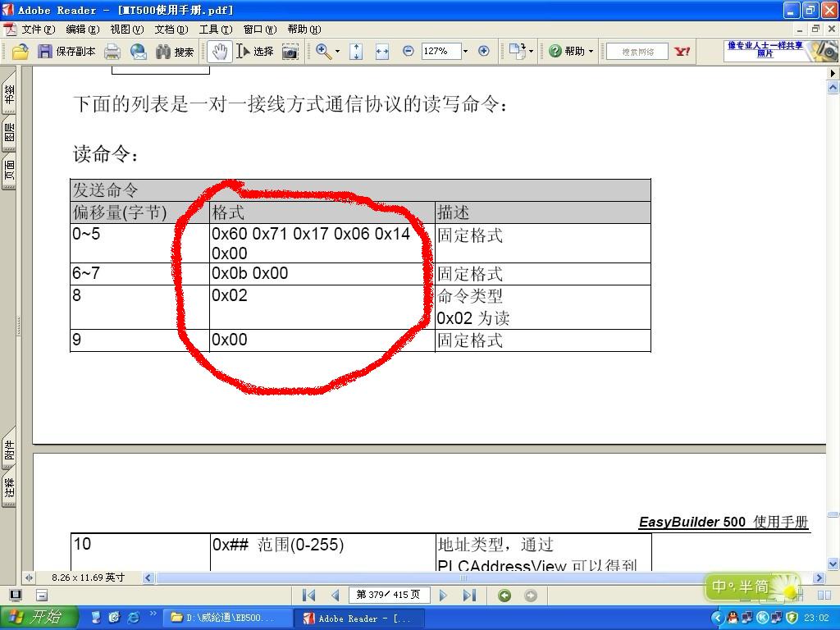This screenshot has width=840, height=630.
Task: Print the document with printer icon
Action: (112, 52)
